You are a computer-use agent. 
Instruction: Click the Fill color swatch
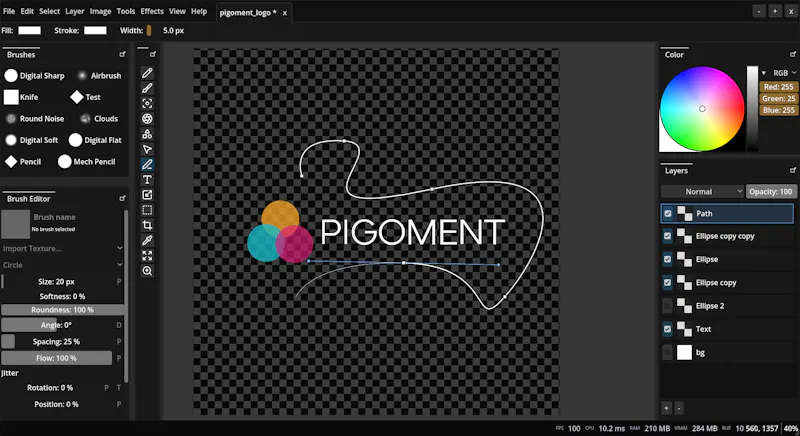pos(30,31)
